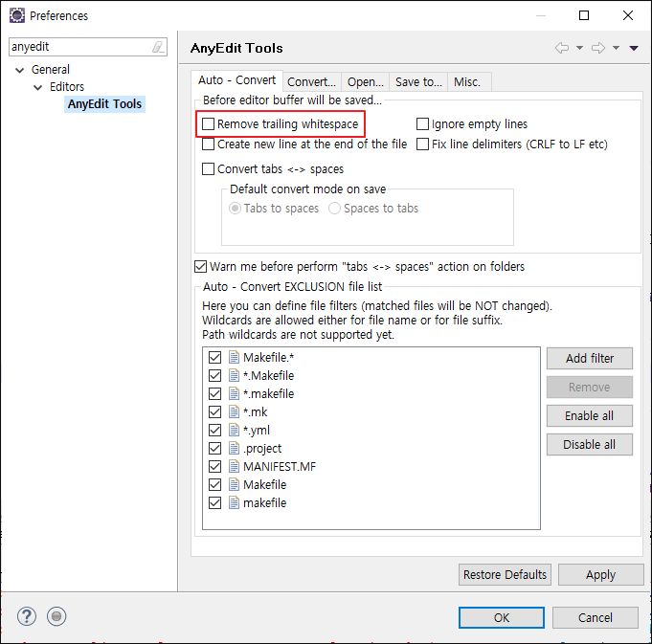Image resolution: width=652 pixels, height=644 pixels.
Task: Switch to the Auto - Convert tab
Action: tap(237, 79)
